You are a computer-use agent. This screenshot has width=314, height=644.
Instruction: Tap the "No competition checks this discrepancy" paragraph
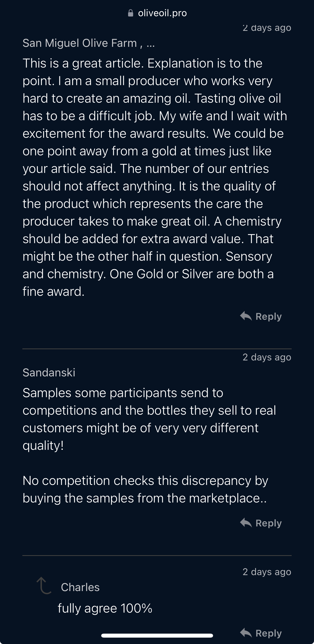(145, 489)
